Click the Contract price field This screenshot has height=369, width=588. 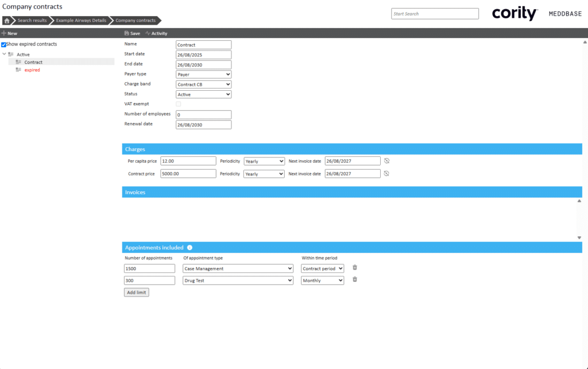188,174
